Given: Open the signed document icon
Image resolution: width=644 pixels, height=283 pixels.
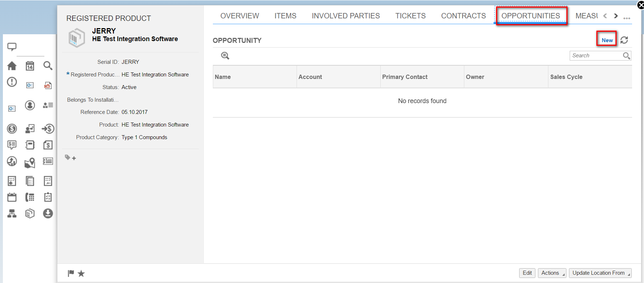Looking at the screenshot, I should click(48, 181).
